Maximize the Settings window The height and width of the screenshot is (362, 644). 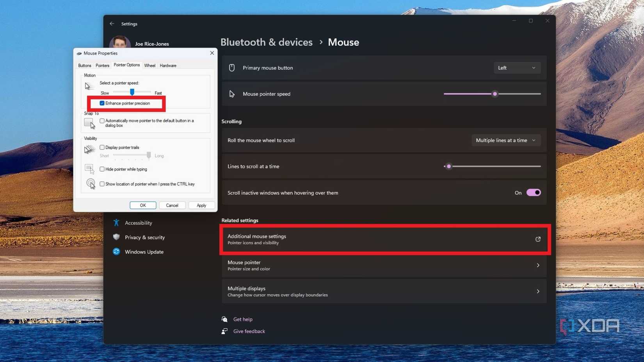(531, 21)
